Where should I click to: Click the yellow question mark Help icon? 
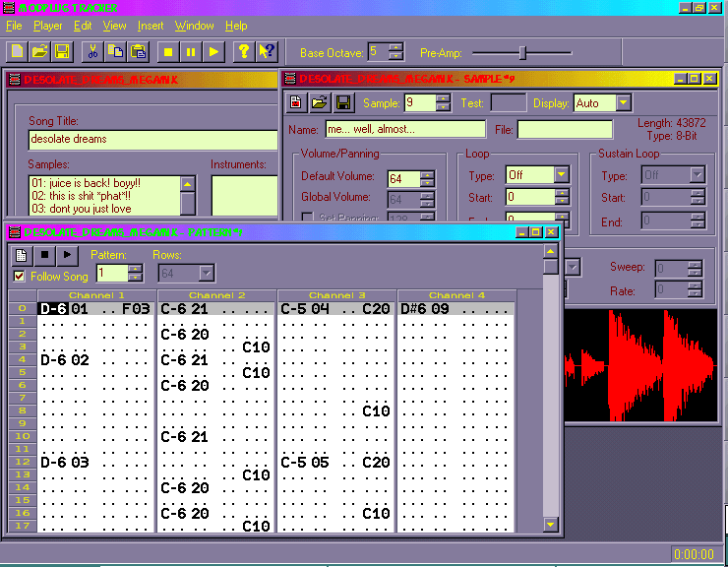[x=242, y=51]
